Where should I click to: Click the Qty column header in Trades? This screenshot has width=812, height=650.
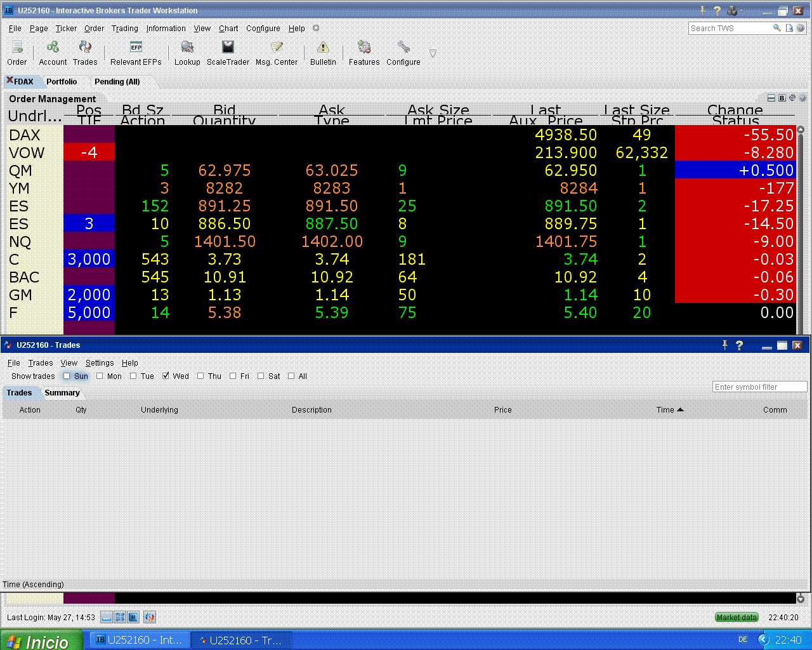pyautogui.click(x=81, y=410)
